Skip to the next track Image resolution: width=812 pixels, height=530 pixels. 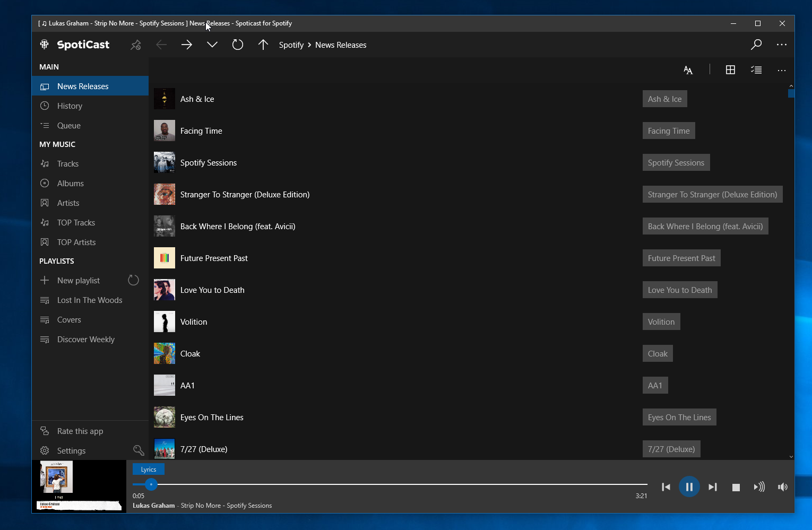[713, 487]
